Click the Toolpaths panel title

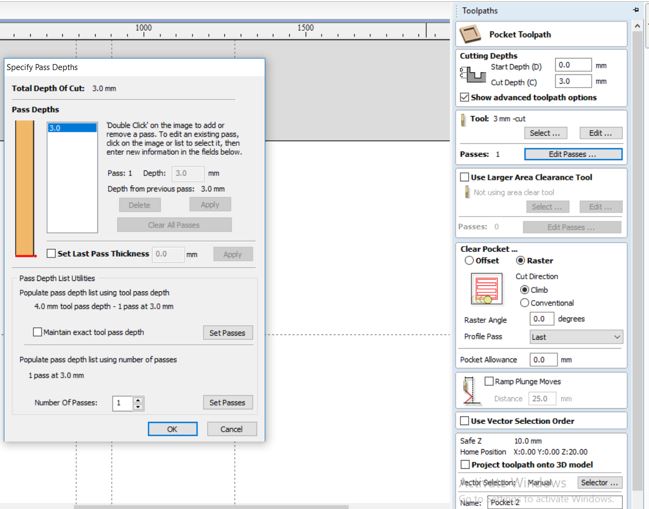(480, 10)
